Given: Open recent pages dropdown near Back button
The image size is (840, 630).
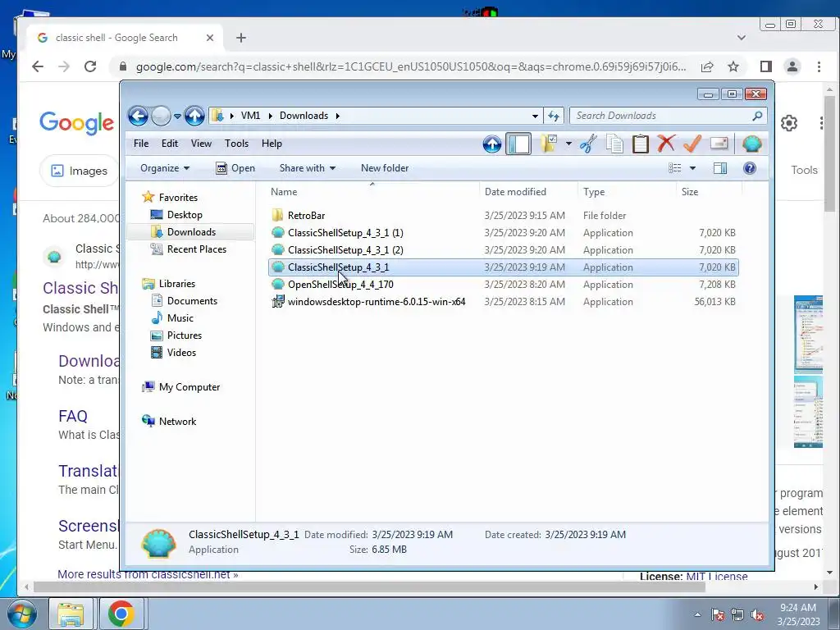Looking at the screenshot, I should click(177, 116).
